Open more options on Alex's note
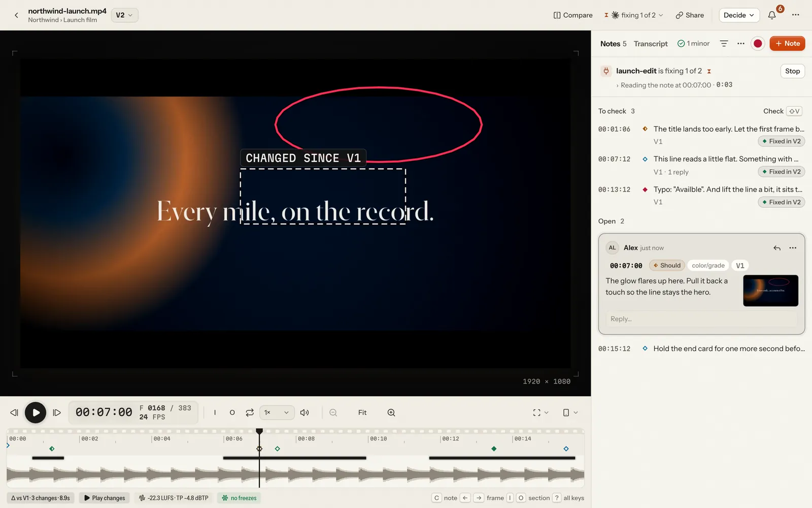 tap(793, 248)
